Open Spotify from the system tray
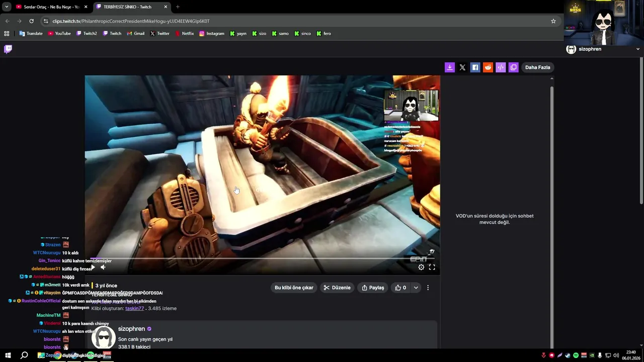 (576, 355)
